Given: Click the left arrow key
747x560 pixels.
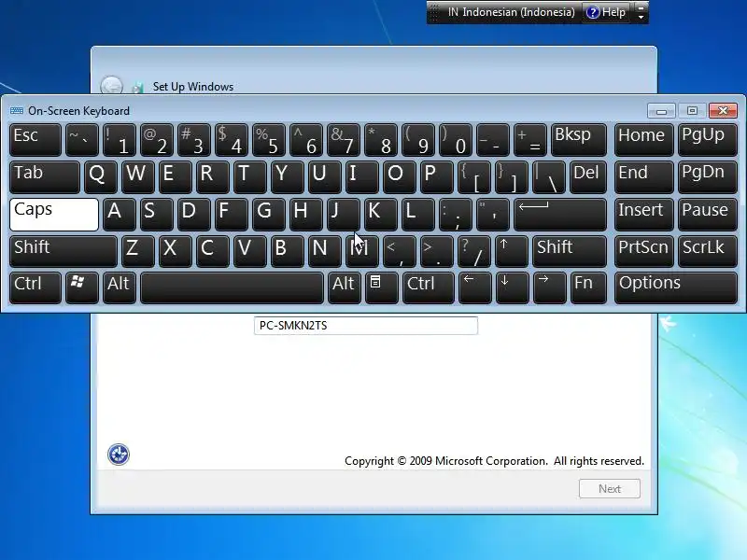Looking at the screenshot, I should [x=474, y=287].
